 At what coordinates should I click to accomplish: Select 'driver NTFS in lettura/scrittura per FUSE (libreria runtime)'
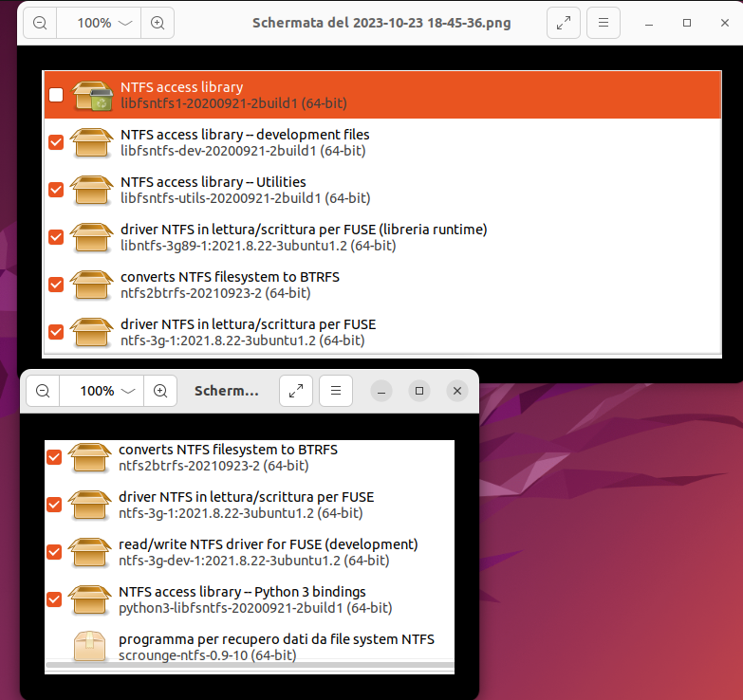[x=304, y=230]
